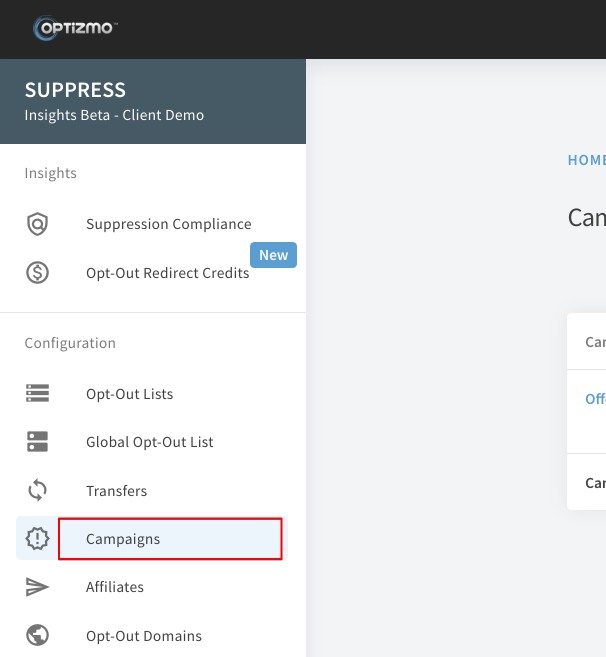Click the Optizmo logo in header
This screenshot has width=606, height=657.
(75, 28)
